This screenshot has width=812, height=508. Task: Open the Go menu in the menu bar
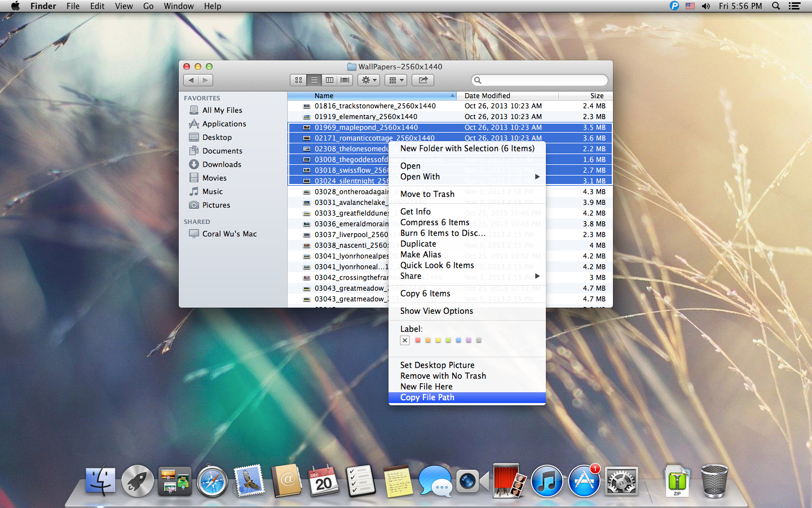(x=148, y=6)
